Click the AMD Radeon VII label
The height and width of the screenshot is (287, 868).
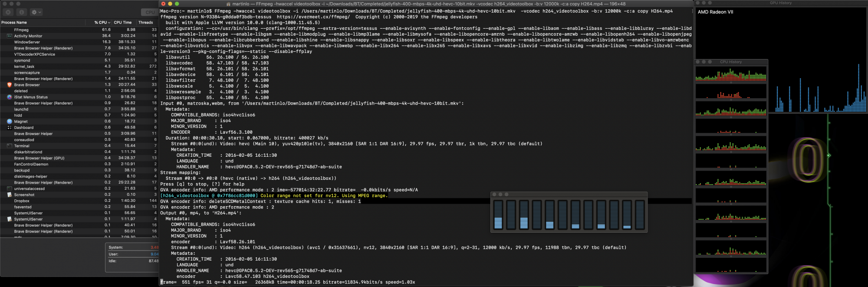point(715,12)
